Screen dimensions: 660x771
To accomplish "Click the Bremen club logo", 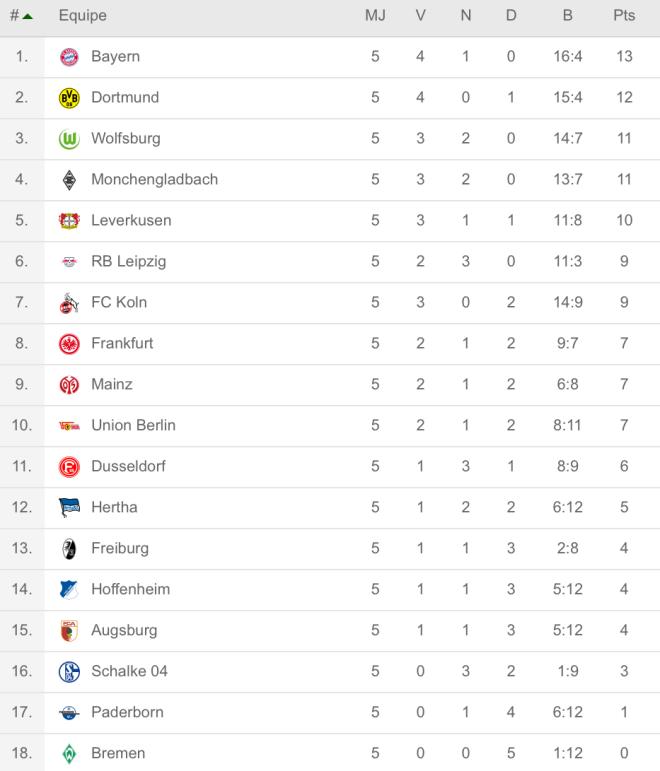I will (x=68, y=754).
